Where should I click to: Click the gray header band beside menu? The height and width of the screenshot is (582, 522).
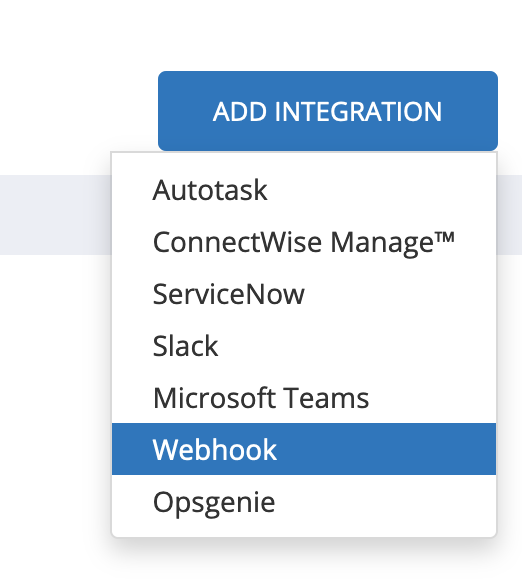56,215
